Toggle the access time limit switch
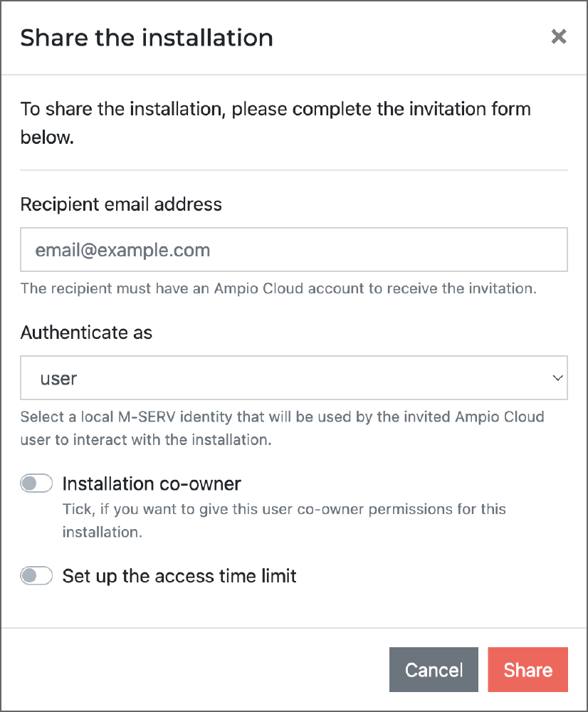This screenshot has width=588, height=712. 36,575
